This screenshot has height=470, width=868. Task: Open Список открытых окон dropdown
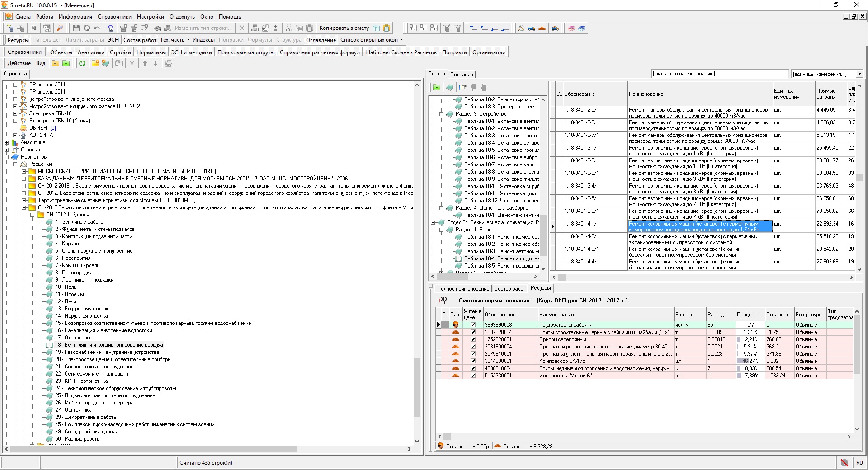click(x=371, y=40)
